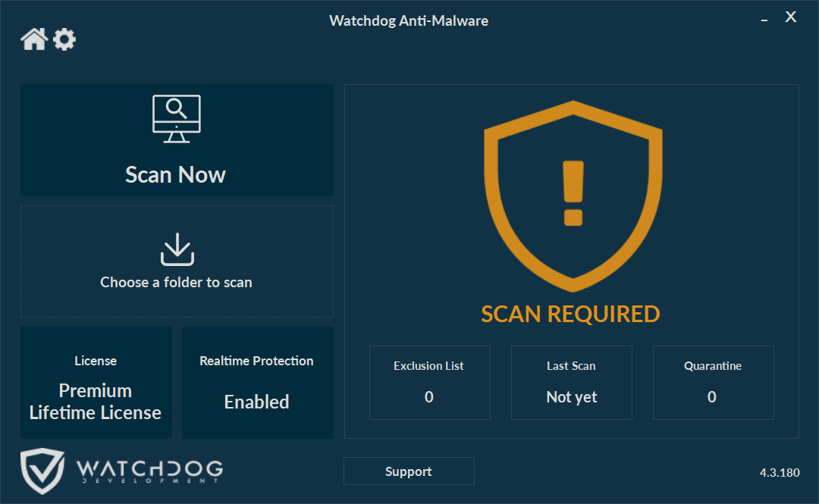Minimize the Watchdog window

point(764,20)
